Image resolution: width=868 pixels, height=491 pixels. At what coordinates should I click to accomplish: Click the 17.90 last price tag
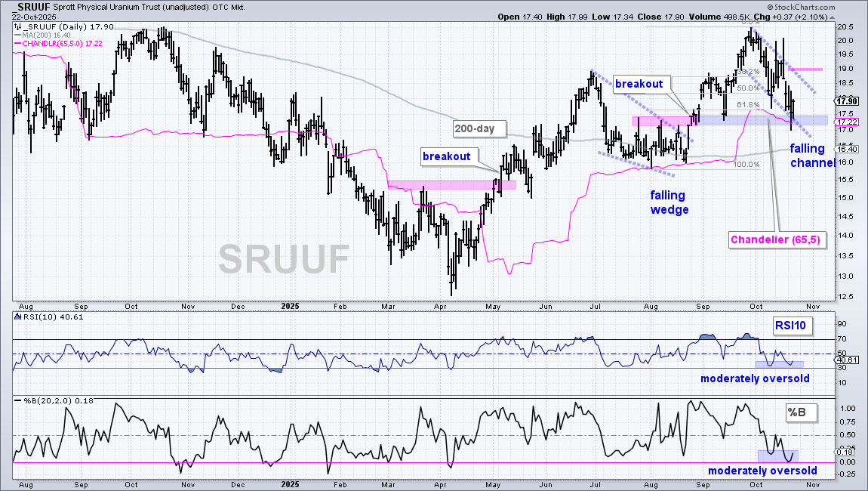click(x=847, y=101)
